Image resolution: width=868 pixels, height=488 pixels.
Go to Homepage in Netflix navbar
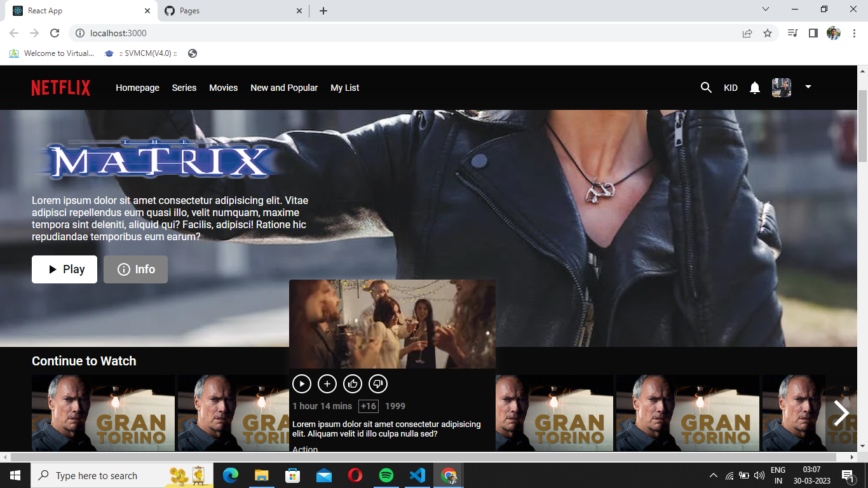pyautogui.click(x=137, y=88)
